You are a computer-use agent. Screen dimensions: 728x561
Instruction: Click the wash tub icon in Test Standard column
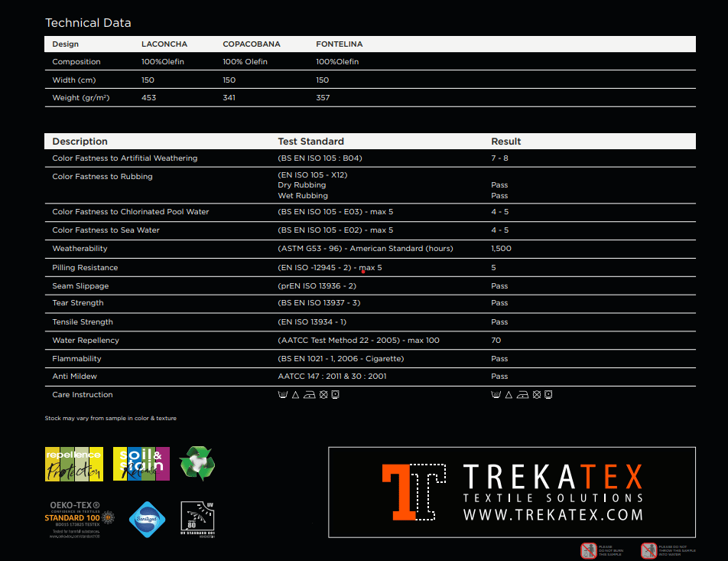click(282, 395)
